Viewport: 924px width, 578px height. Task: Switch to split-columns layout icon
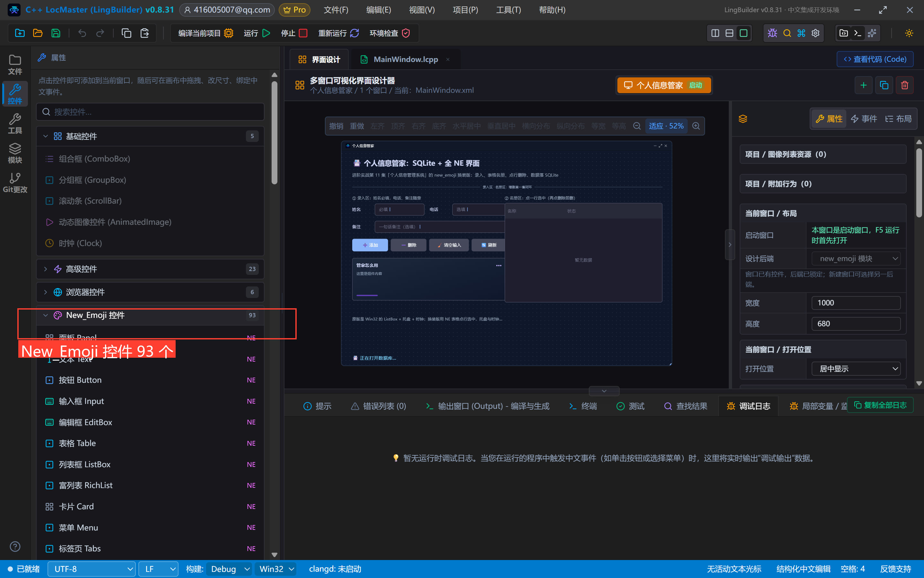(x=715, y=33)
